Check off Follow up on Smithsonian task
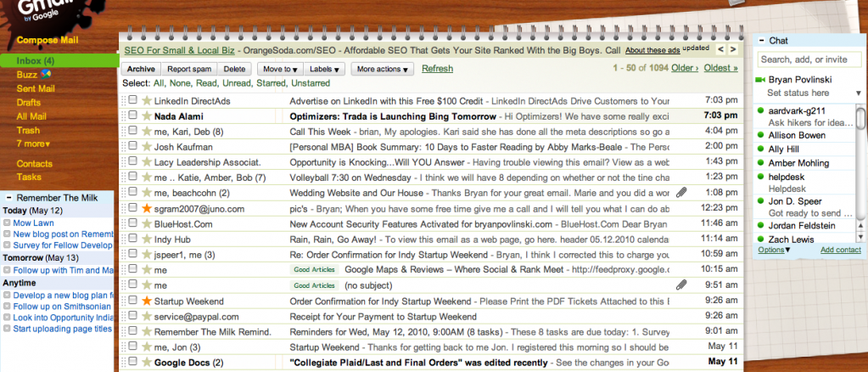 [x=7, y=306]
